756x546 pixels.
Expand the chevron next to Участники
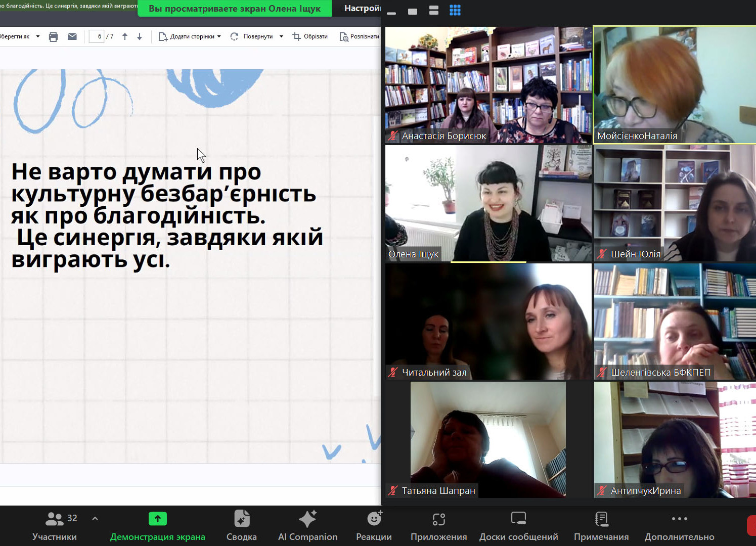click(x=95, y=518)
